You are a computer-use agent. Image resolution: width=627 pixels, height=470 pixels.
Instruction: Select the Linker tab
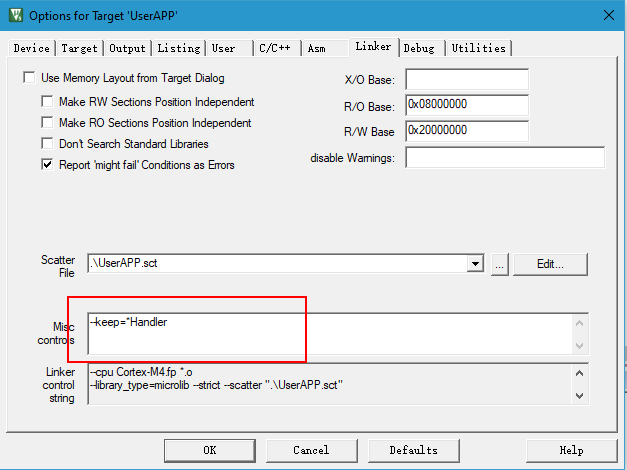(x=373, y=47)
